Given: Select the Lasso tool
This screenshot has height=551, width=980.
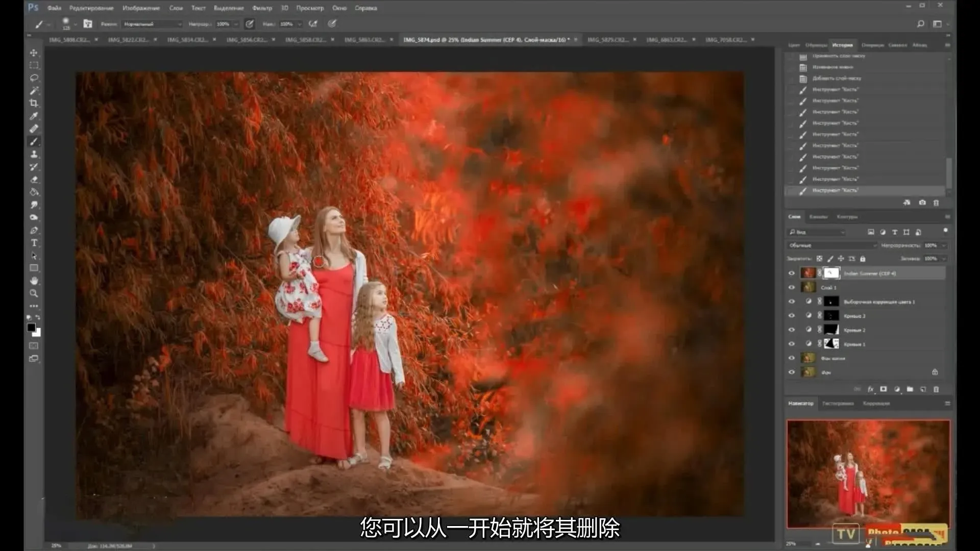Looking at the screenshot, I should [34, 78].
